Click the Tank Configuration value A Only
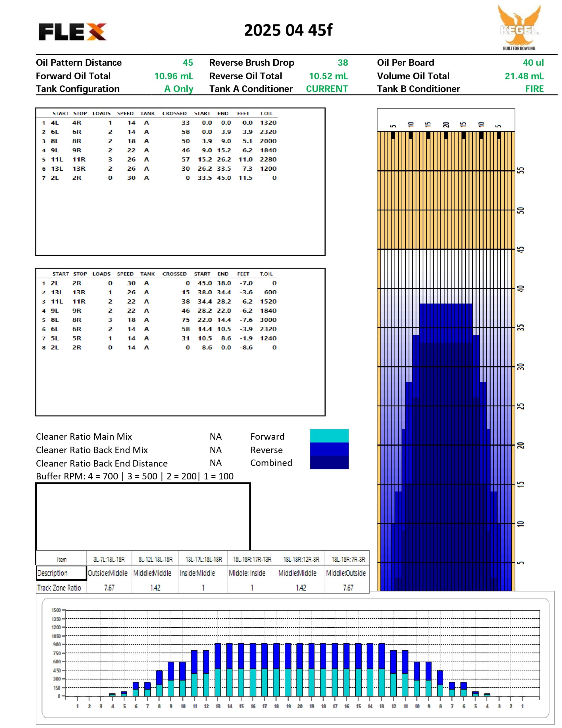Image resolution: width=562 pixels, height=728 pixels. click(x=178, y=89)
